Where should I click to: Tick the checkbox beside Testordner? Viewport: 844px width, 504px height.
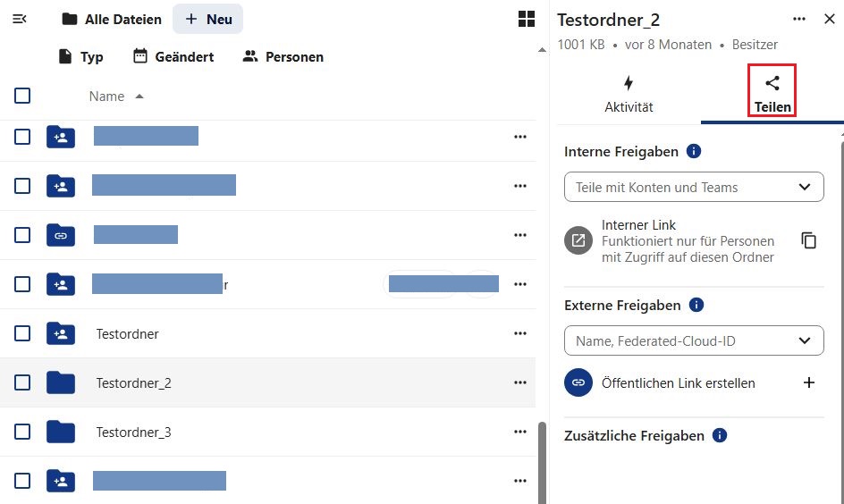22,333
